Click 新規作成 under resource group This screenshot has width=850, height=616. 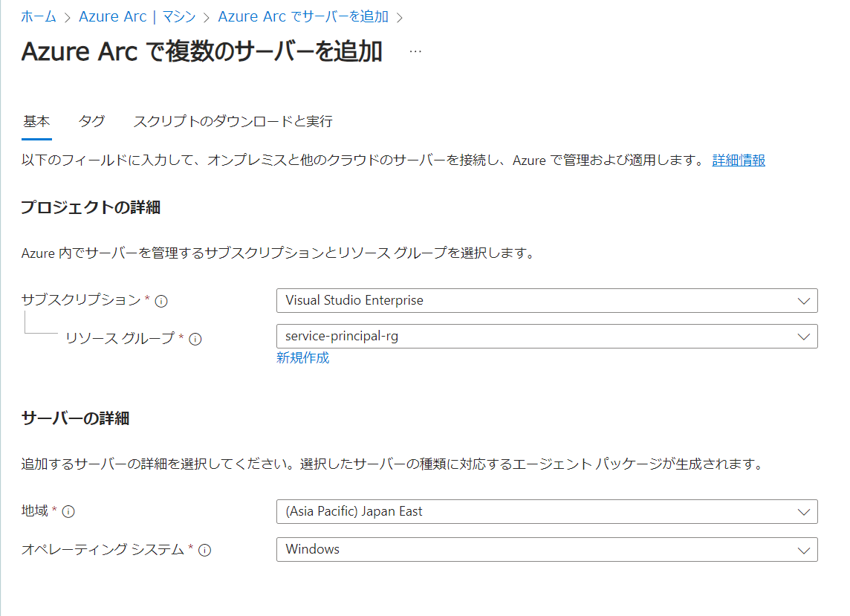pyautogui.click(x=302, y=358)
